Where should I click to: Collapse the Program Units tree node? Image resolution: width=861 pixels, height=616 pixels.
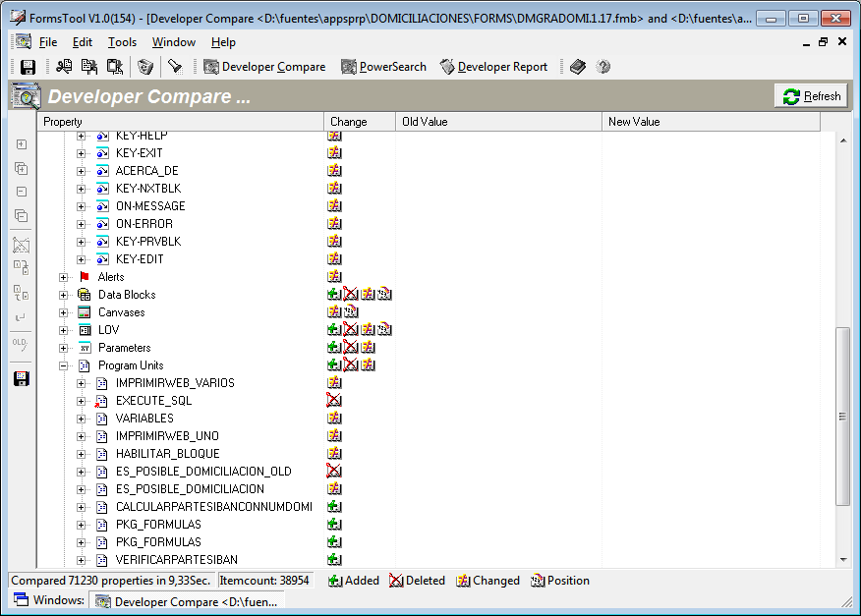tap(63, 364)
